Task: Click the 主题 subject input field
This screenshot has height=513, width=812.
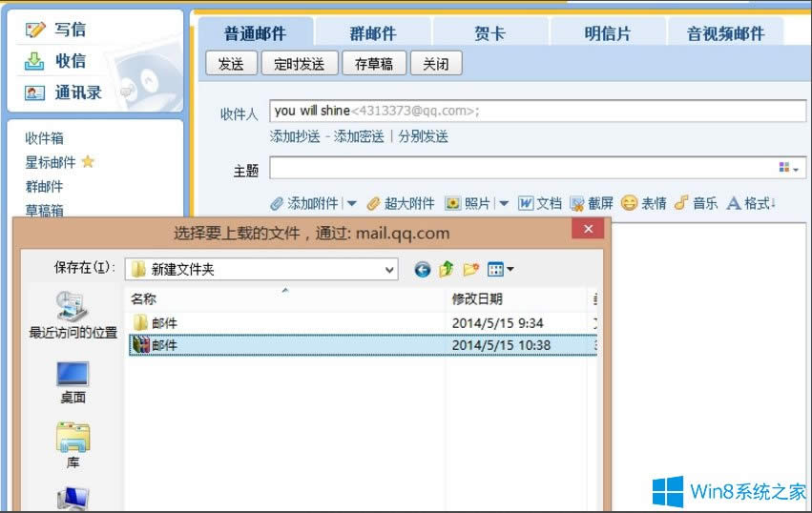Action: click(520, 169)
